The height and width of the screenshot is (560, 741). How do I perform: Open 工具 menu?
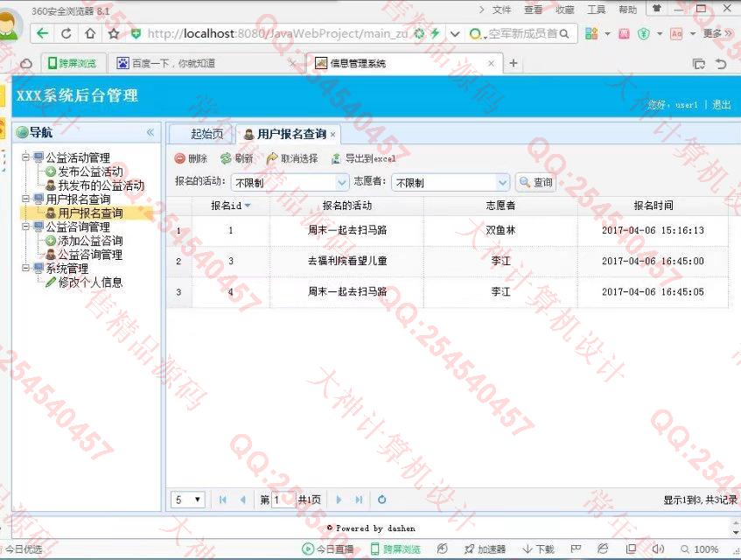pyautogui.click(x=597, y=10)
